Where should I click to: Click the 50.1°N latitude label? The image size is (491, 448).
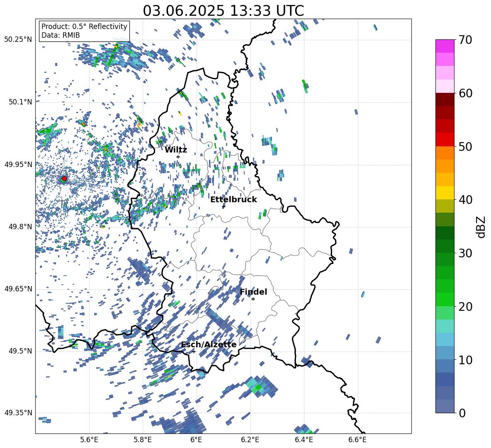(21, 102)
